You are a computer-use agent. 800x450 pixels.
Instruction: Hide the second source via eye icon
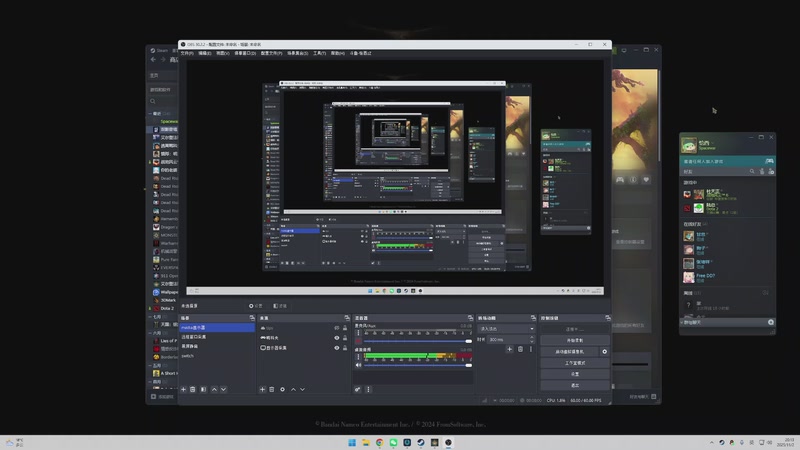click(337, 338)
